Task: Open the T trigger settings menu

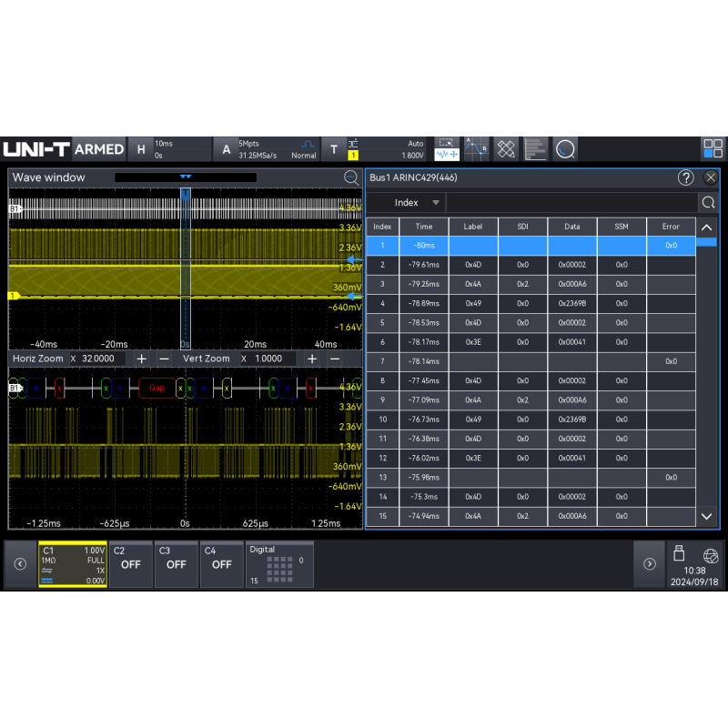Action: click(334, 149)
